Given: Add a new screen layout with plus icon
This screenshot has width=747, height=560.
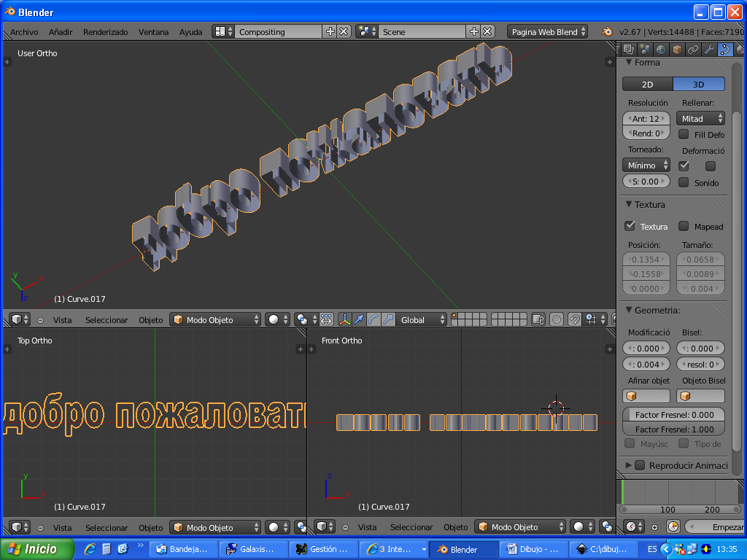Looking at the screenshot, I should point(330,32).
